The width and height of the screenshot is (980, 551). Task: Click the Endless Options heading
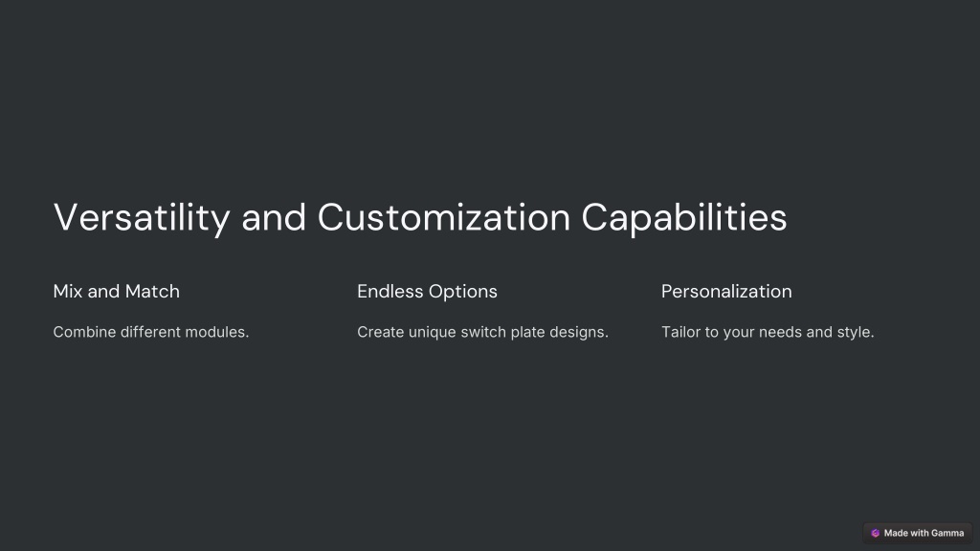pos(427,292)
